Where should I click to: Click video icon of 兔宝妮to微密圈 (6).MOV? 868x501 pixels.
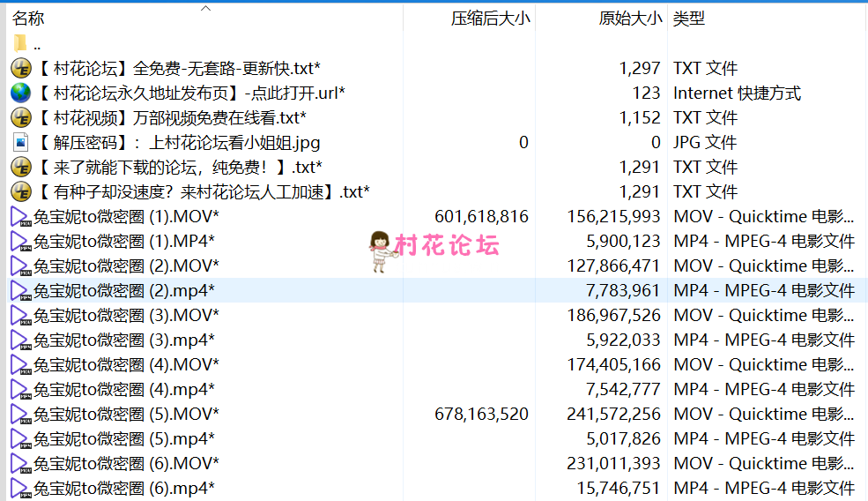20,463
